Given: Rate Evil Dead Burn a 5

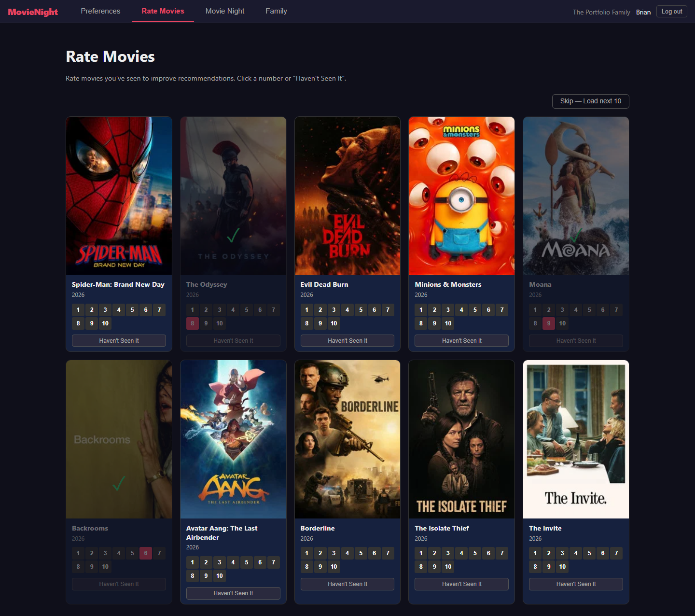Looking at the screenshot, I should 361,310.
